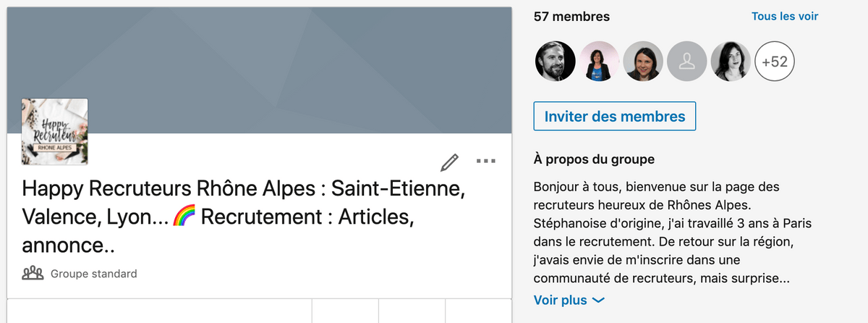Expand the description with Voir plus
The image size is (868, 323).
pyautogui.click(x=569, y=300)
